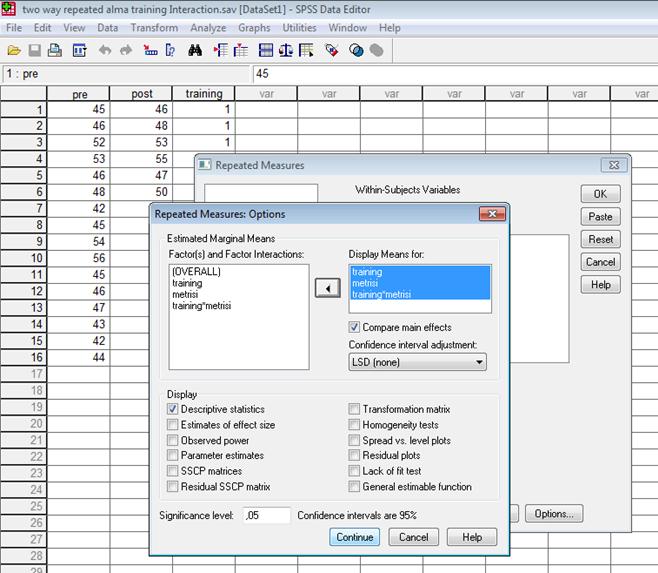
Task: Click the Open File folder icon
Action: click(14, 51)
